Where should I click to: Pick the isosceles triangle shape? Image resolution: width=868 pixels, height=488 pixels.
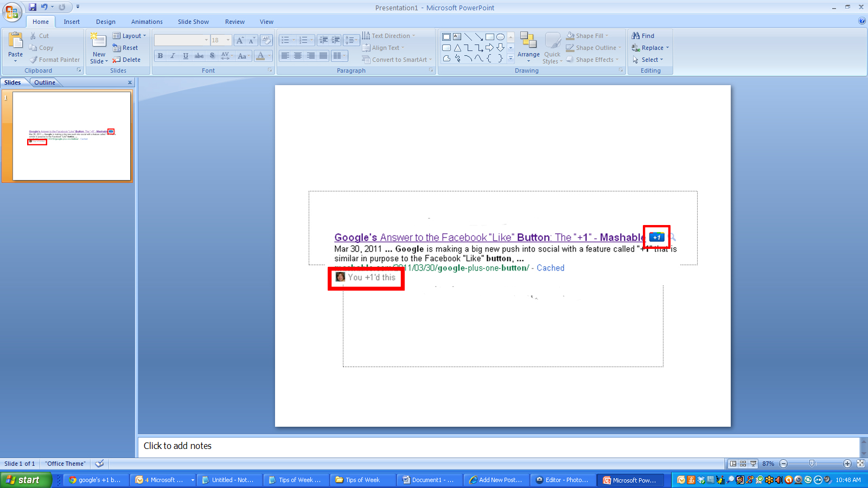[457, 48]
